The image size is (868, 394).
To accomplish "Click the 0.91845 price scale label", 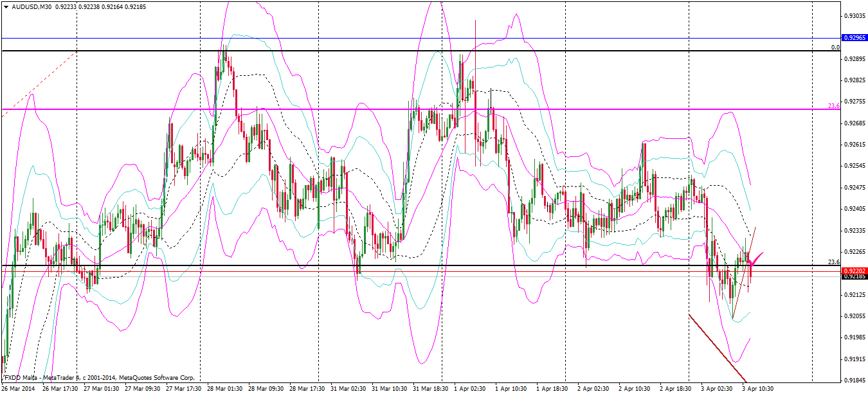I will pos(854,380).
